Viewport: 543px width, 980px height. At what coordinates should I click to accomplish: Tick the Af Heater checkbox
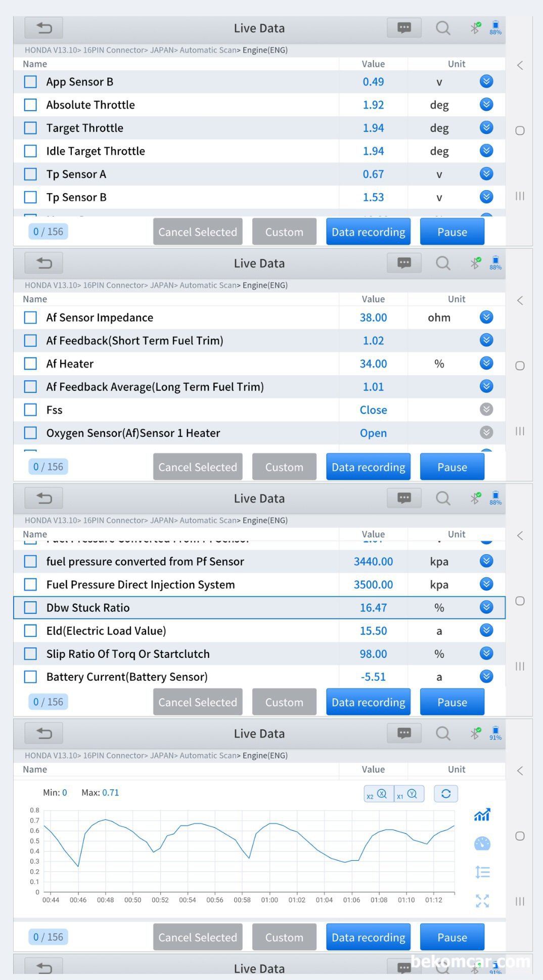coord(31,364)
